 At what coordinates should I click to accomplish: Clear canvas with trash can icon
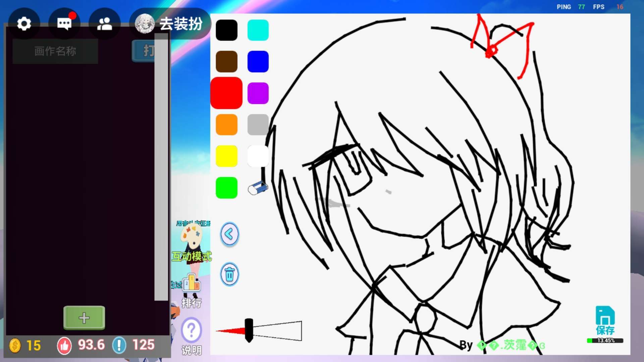[x=229, y=275]
